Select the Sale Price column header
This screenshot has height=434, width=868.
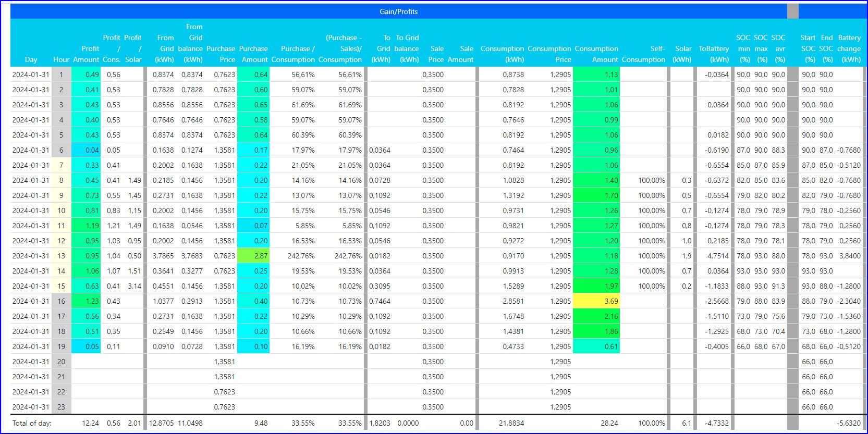[x=436, y=54]
